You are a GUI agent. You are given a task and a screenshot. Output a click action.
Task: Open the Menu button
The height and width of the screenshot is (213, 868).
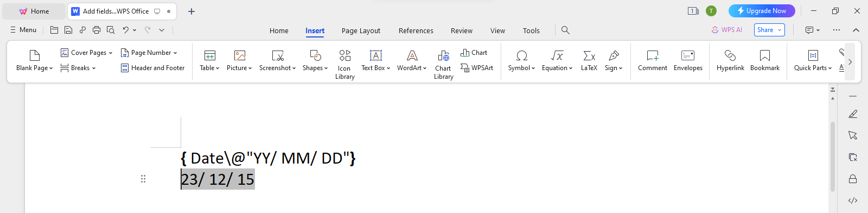coord(23,30)
